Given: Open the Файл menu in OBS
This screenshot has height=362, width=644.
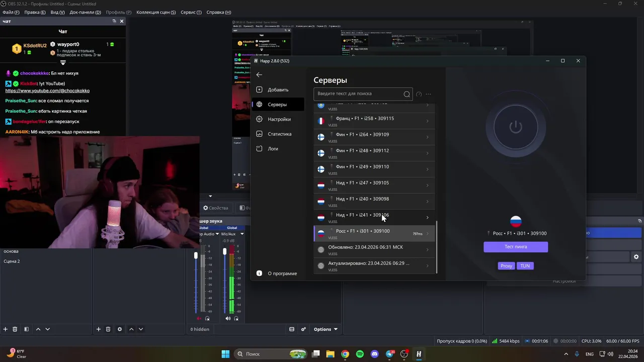Looking at the screenshot, I should (11, 12).
